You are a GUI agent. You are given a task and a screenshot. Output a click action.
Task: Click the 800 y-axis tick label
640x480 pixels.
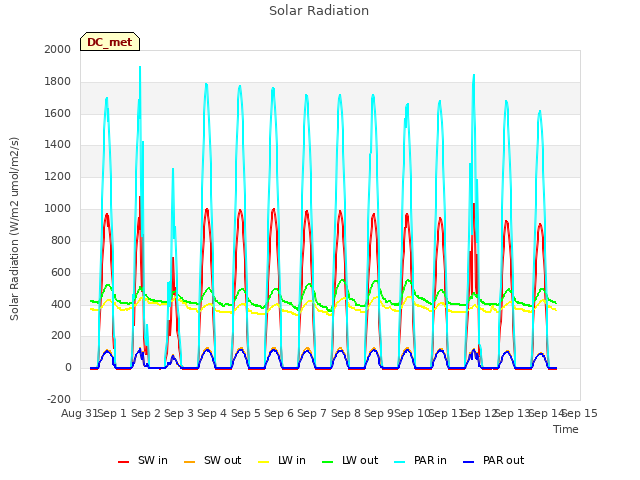(61, 240)
